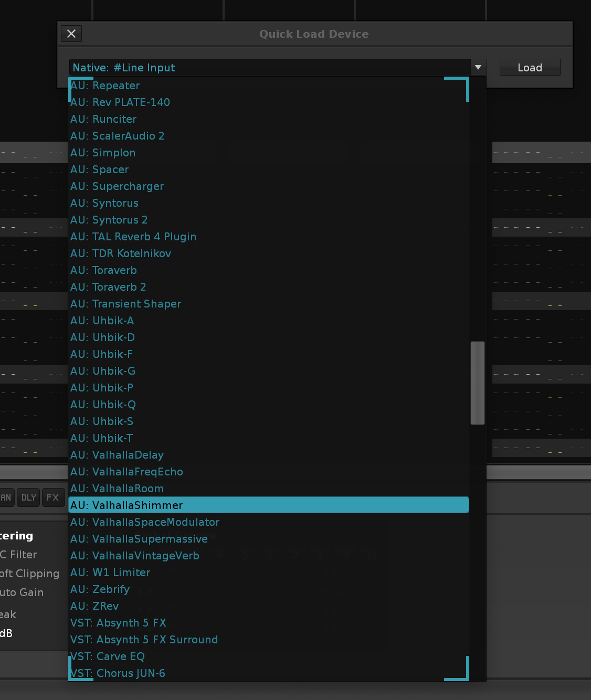This screenshot has width=591, height=700.
Task: Select AU: ValhallaShimmer from list
Action: [268, 505]
